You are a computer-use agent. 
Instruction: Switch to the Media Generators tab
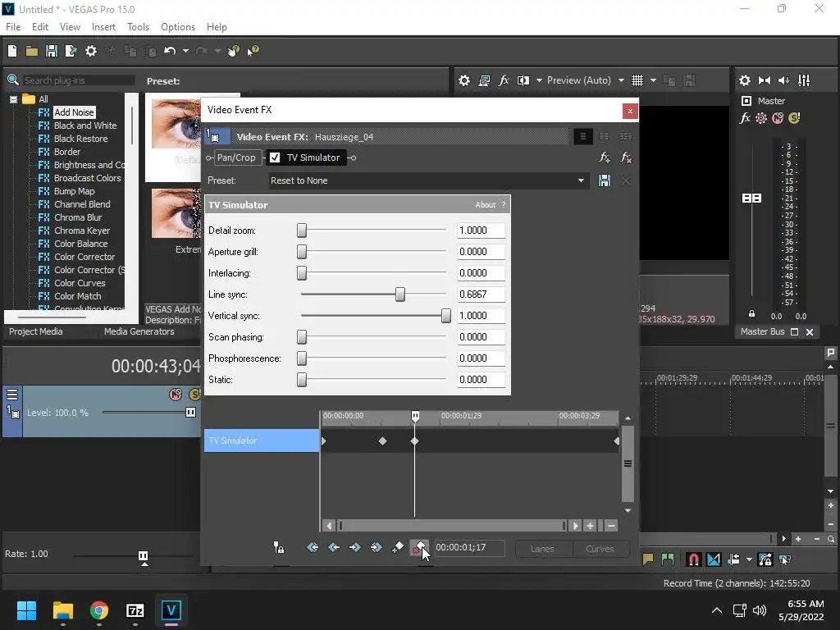(x=139, y=331)
